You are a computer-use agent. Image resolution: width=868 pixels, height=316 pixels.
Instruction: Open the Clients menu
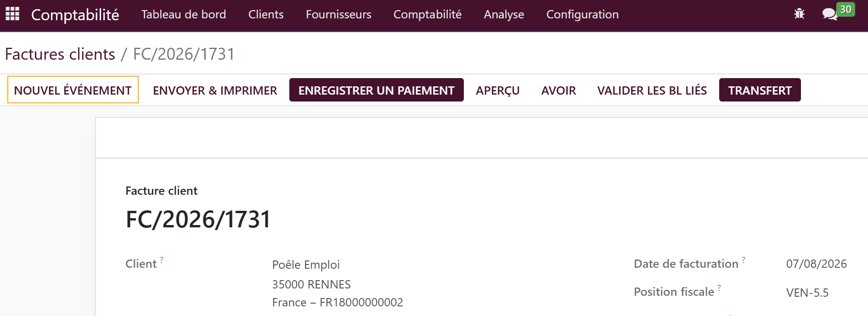click(x=266, y=14)
